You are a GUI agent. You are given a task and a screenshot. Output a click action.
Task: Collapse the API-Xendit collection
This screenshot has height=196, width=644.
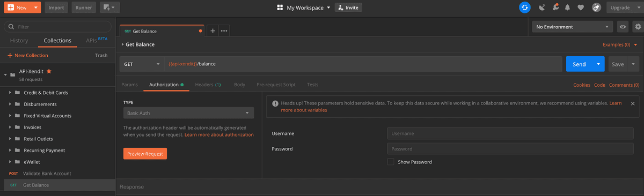(x=5, y=75)
